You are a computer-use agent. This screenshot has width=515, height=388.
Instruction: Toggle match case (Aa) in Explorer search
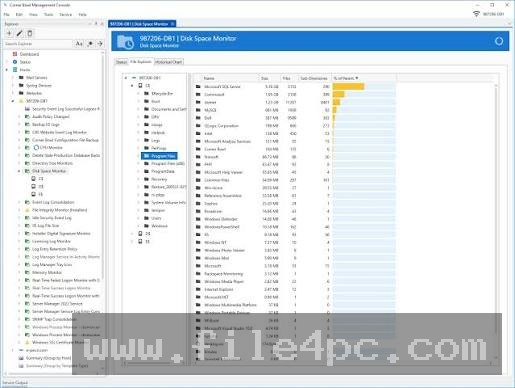pos(79,44)
